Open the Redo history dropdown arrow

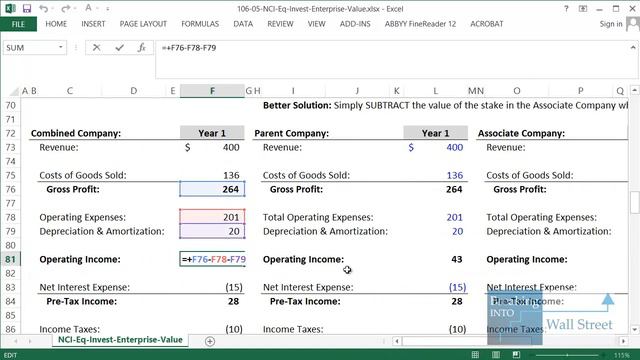(x=74, y=9)
